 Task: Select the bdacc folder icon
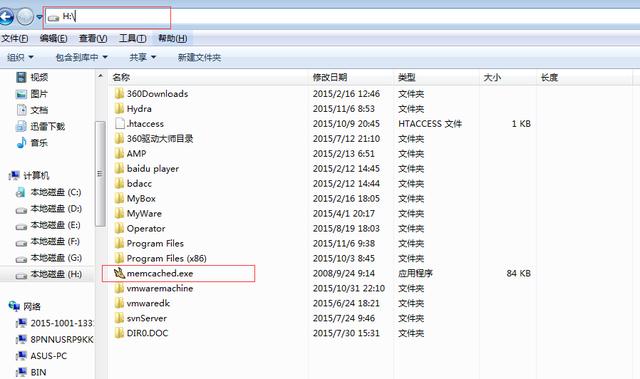point(119,184)
